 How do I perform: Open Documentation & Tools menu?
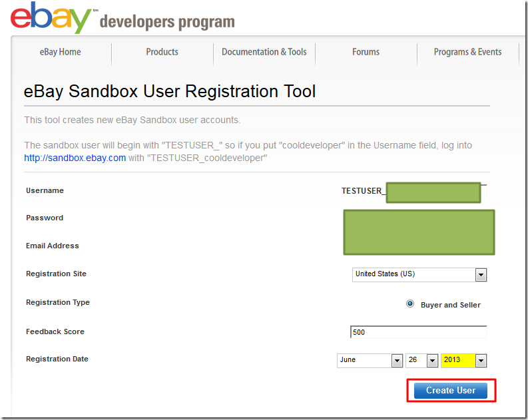click(264, 52)
